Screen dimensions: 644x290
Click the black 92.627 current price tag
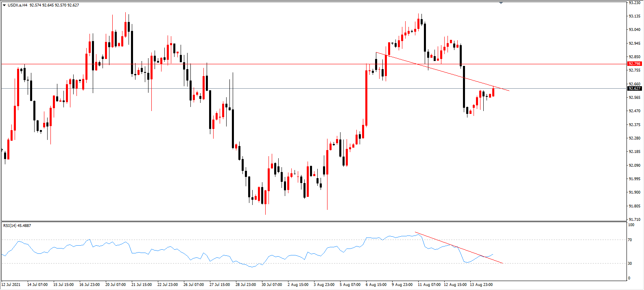click(634, 88)
